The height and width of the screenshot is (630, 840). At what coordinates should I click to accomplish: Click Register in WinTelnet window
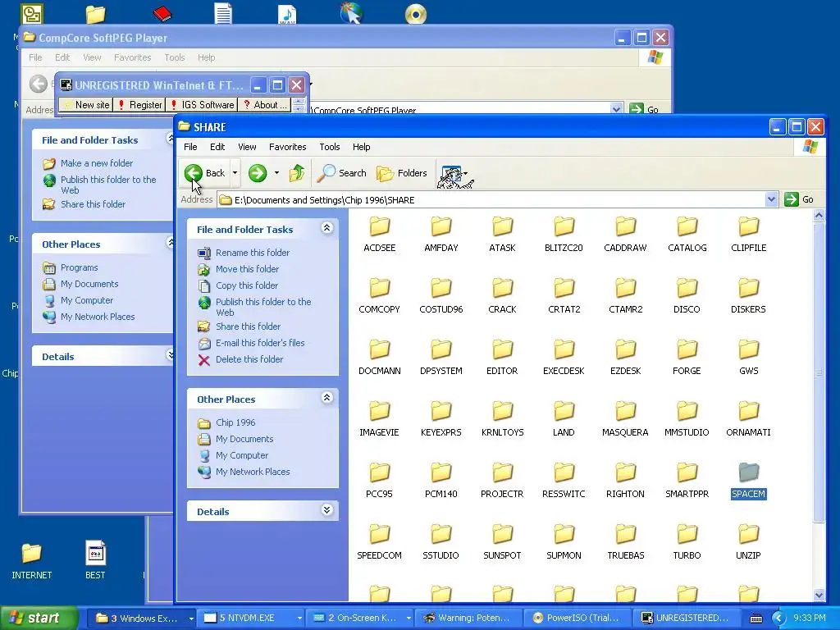point(139,104)
